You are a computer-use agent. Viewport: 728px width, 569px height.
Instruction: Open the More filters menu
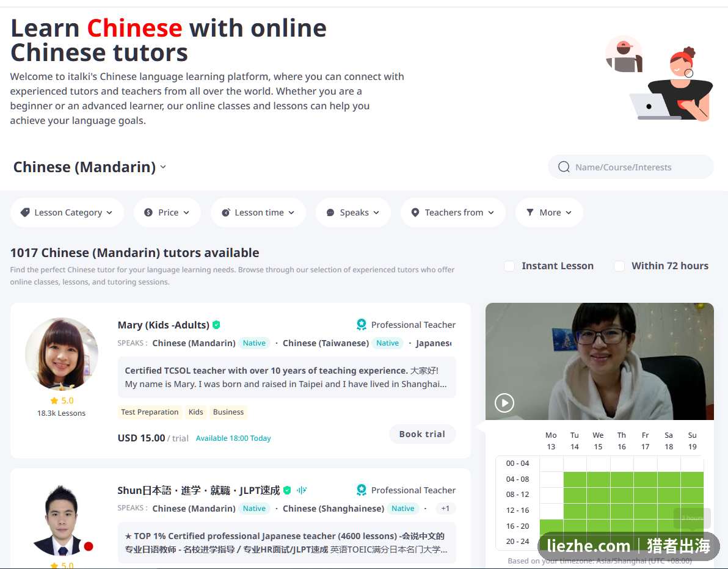point(549,212)
